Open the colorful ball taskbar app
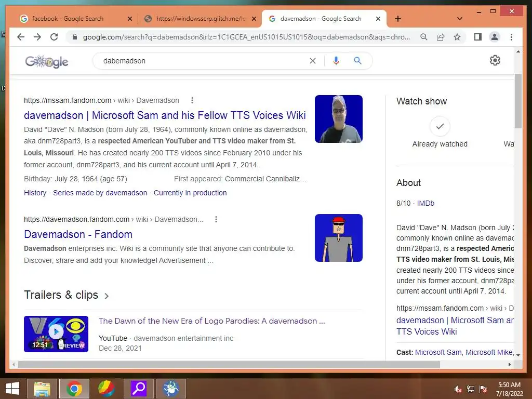Viewport: 532px width, 399px height. pos(106,389)
